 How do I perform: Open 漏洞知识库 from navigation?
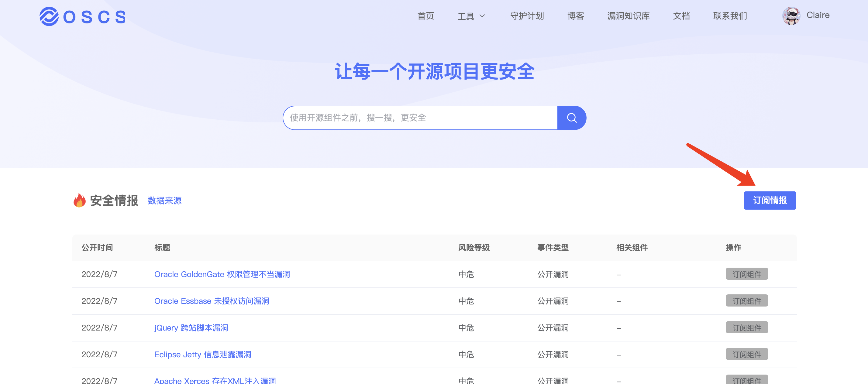(628, 16)
